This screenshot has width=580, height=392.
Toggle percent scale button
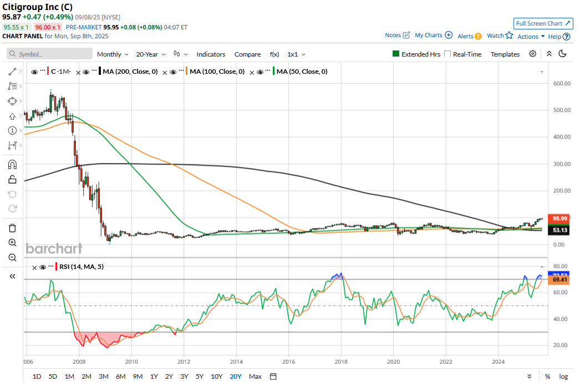pos(547,376)
